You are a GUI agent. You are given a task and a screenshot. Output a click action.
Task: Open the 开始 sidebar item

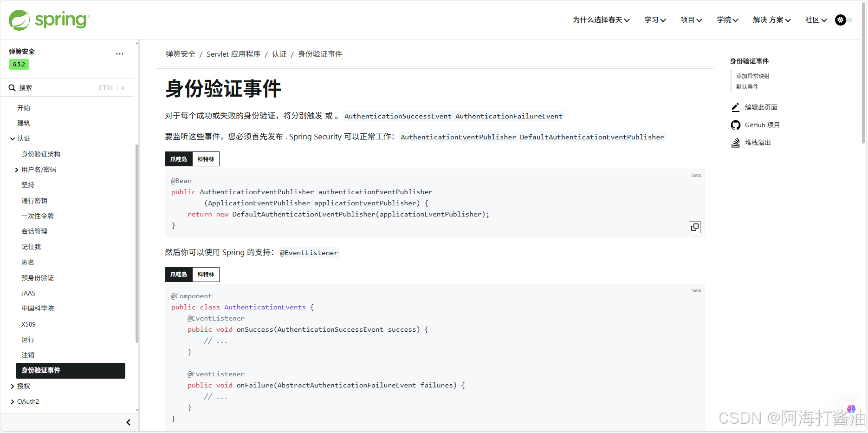click(x=24, y=108)
